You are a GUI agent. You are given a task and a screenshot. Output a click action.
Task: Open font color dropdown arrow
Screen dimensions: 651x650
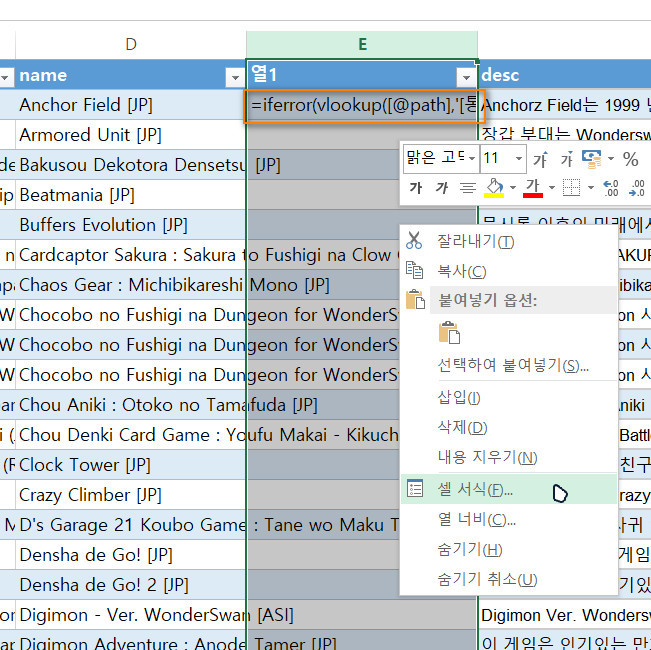tap(552, 188)
